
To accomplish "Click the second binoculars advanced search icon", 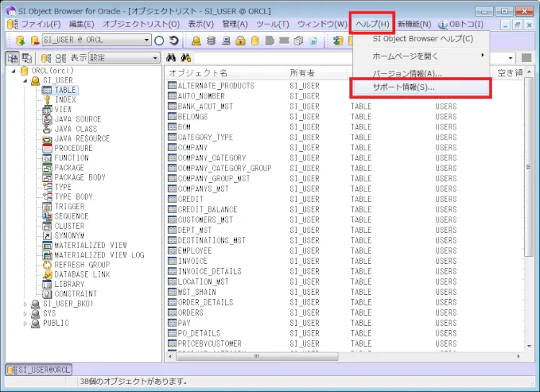I will 186,58.
